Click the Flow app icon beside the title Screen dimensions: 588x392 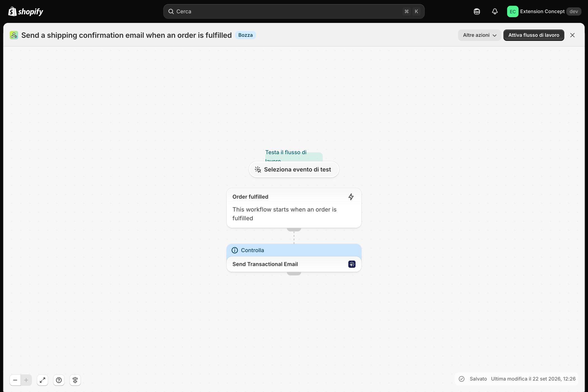[14, 35]
